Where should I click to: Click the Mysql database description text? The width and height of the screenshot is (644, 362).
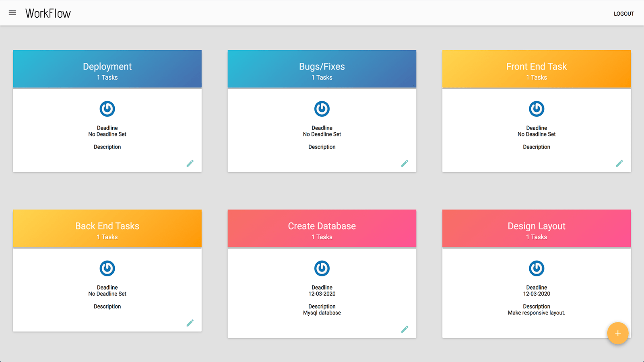tap(322, 313)
